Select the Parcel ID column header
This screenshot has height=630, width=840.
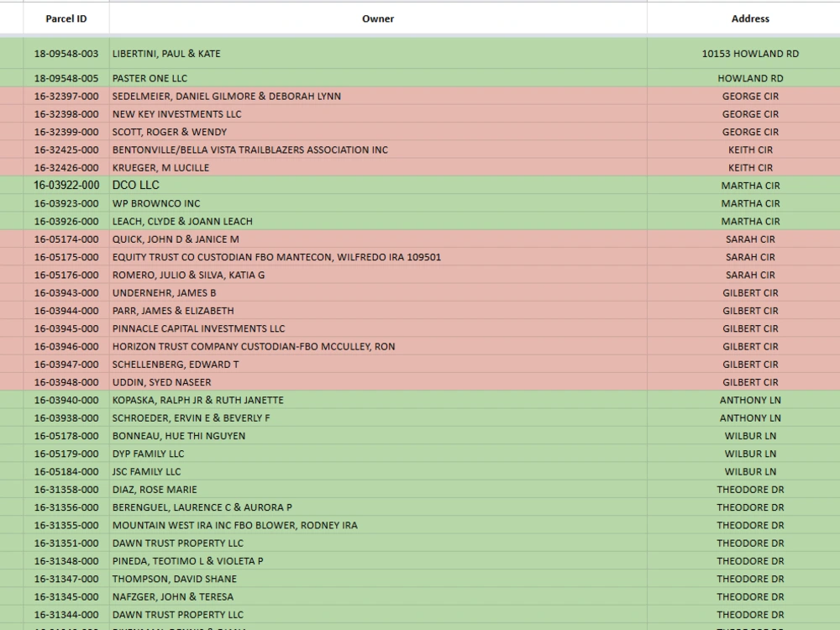point(66,18)
